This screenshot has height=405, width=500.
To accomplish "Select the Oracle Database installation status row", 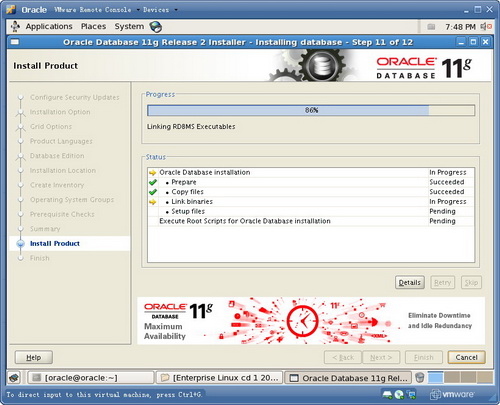I will point(311,172).
